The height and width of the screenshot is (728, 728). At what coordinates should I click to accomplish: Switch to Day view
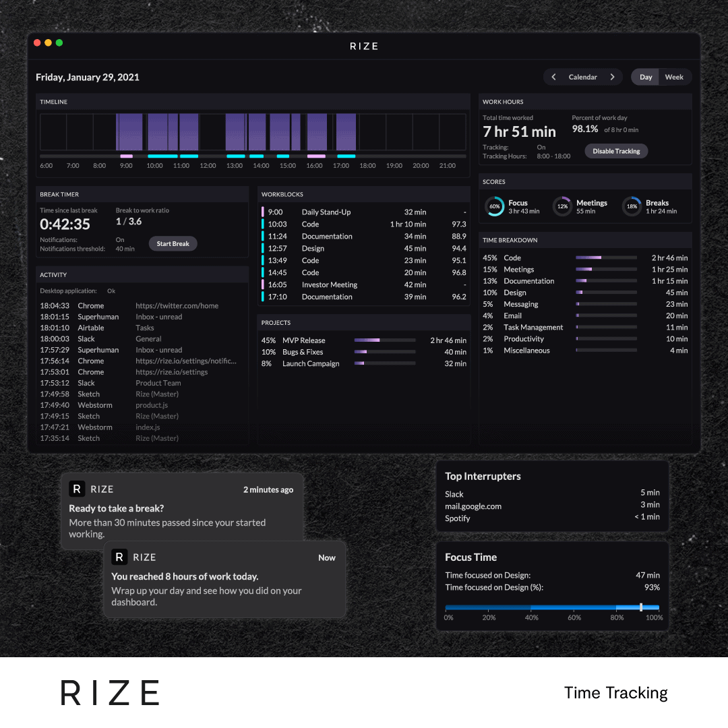pos(645,77)
